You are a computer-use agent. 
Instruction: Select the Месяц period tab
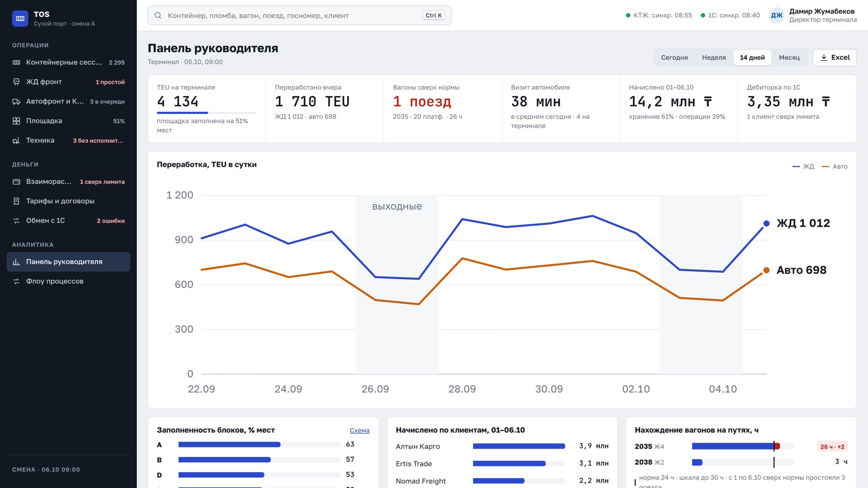tap(789, 57)
